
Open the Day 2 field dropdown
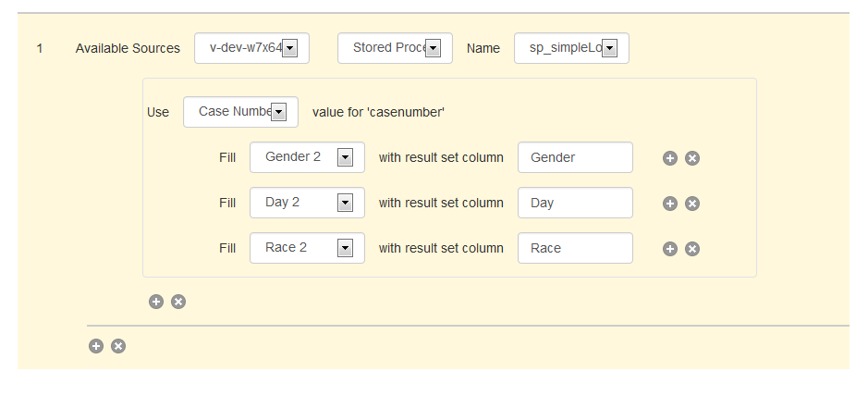pyautogui.click(x=307, y=203)
